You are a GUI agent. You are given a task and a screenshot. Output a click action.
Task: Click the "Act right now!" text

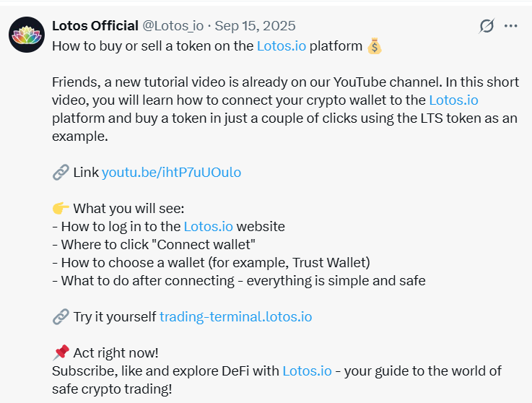[115, 352]
